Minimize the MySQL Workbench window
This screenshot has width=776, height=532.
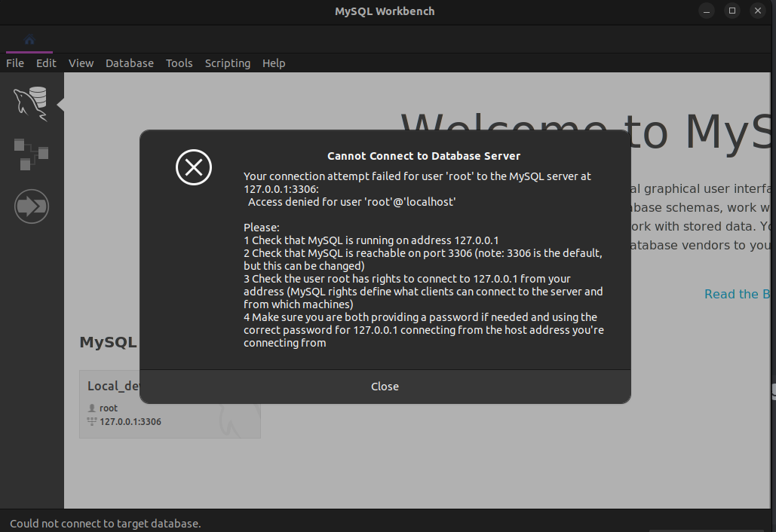[x=707, y=11]
